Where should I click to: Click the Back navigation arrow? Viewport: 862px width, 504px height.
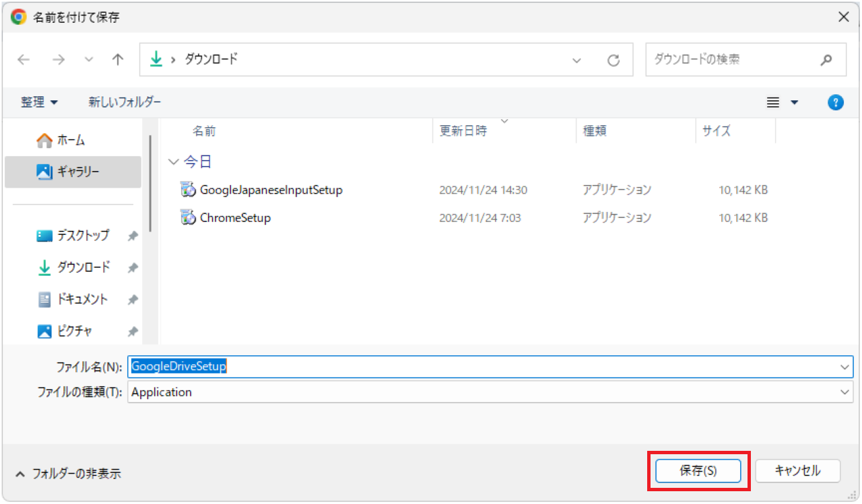click(24, 60)
